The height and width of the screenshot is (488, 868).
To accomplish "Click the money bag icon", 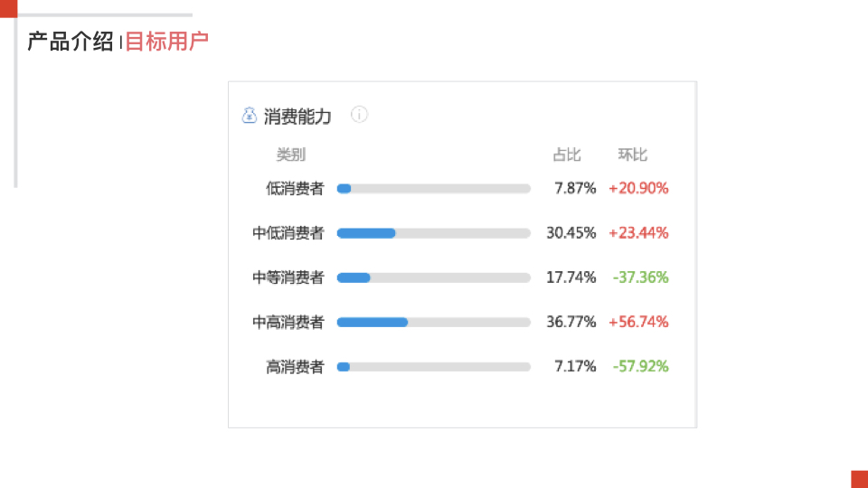I will point(250,115).
